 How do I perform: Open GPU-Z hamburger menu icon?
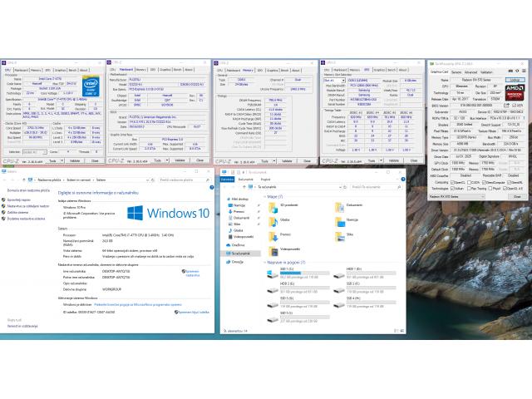[524, 71]
